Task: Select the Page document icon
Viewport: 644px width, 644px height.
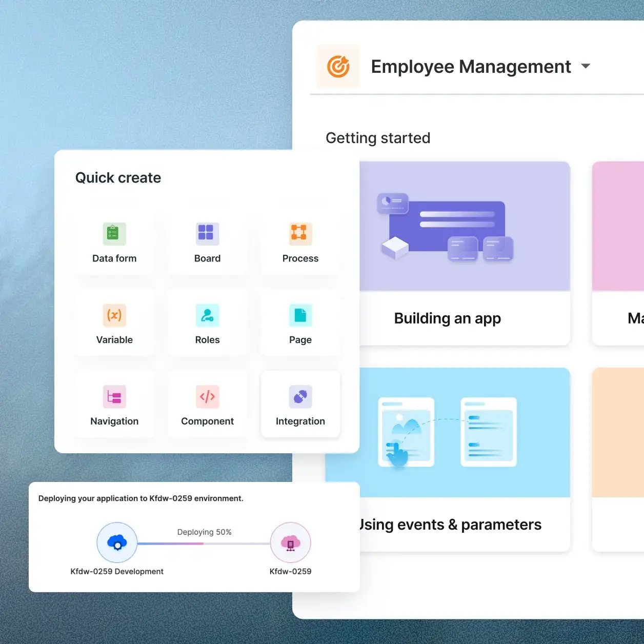Action: pos(300,315)
